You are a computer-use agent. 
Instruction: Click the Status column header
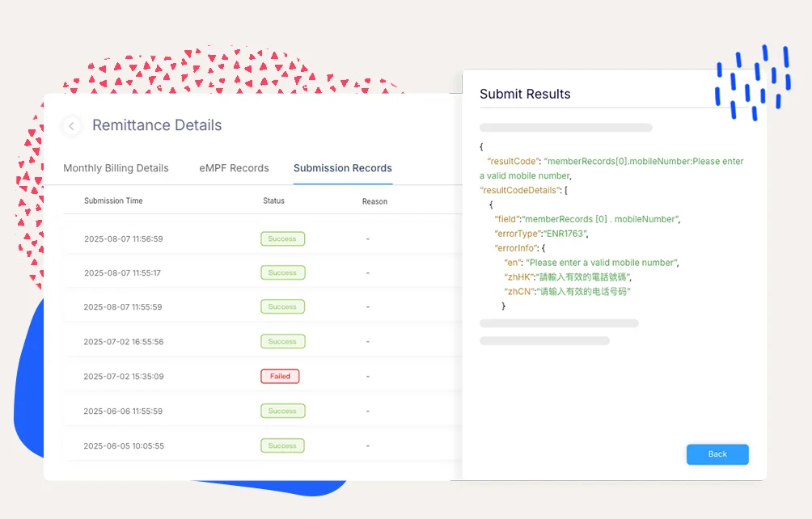pyautogui.click(x=273, y=201)
